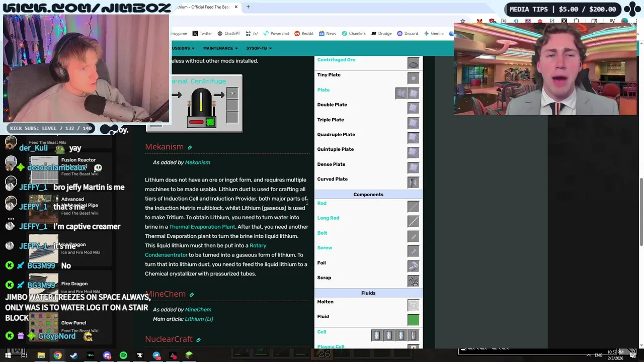Click the Centrifuged Ore item icon
Screen dimensions: 644x362
[413, 64]
